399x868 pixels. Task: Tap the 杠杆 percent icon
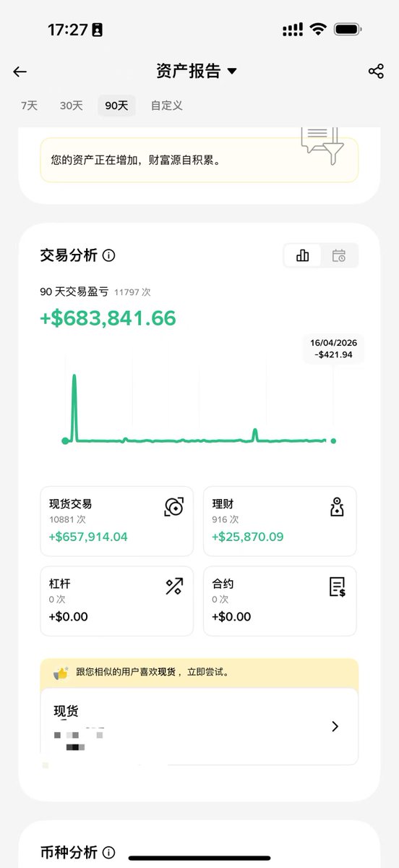pos(173,587)
